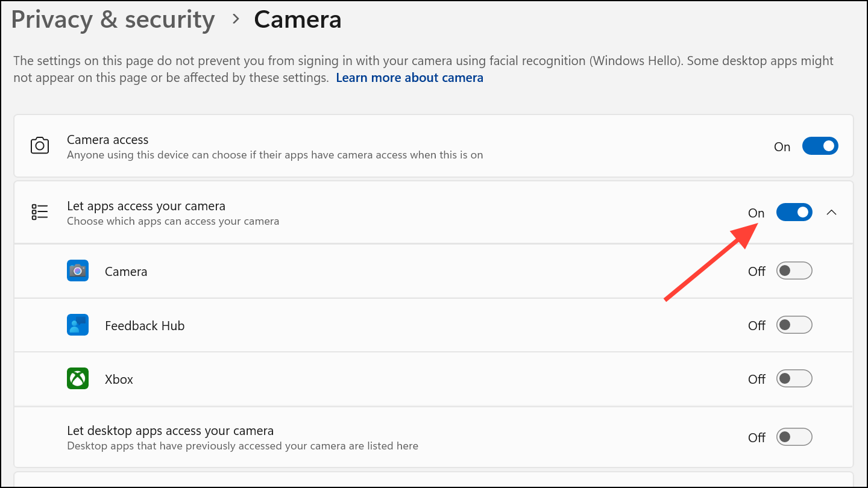The height and width of the screenshot is (488, 868).
Task: Enable Let desktop apps access your camera
Action: click(x=794, y=437)
